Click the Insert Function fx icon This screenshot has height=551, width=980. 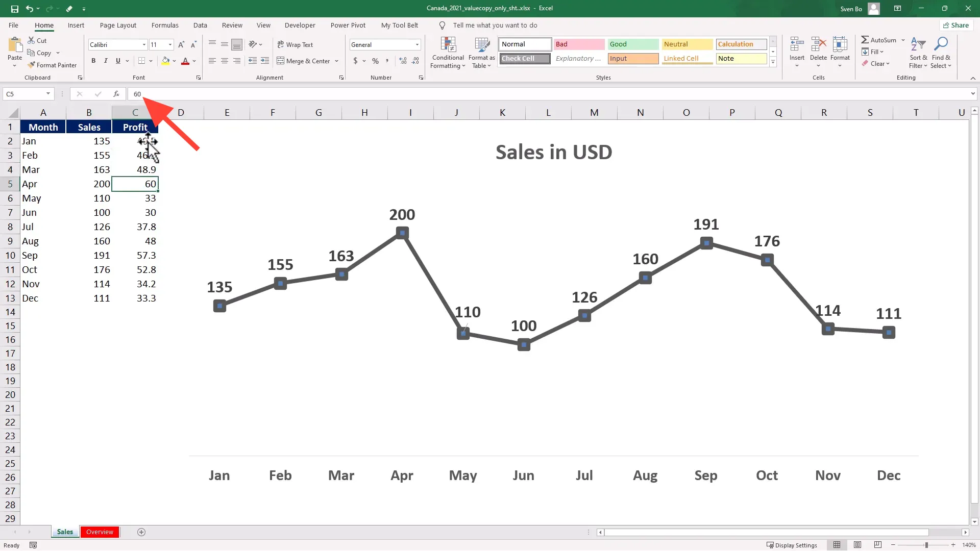[x=116, y=94]
